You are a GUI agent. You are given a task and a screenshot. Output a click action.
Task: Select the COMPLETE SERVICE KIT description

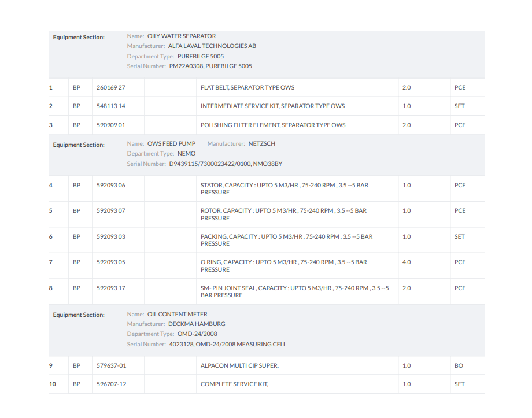234,384
